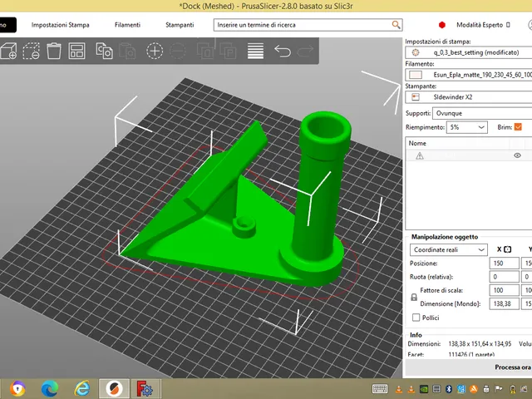This screenshot has width=532, height=399.
Task: Click the warning triangle in object list
Action: coord(420,155)
